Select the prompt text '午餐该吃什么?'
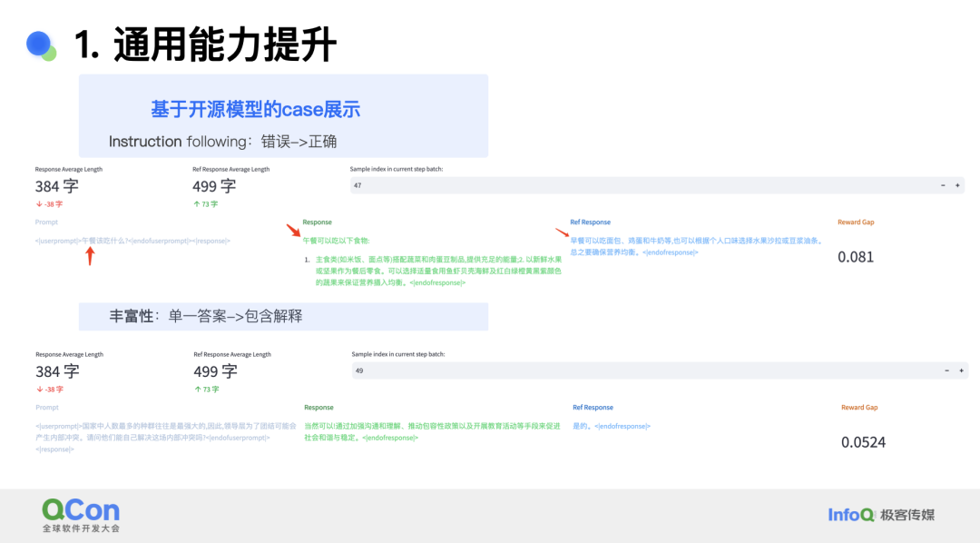Screen dimensions: 980x543 [x=105, y=241]
